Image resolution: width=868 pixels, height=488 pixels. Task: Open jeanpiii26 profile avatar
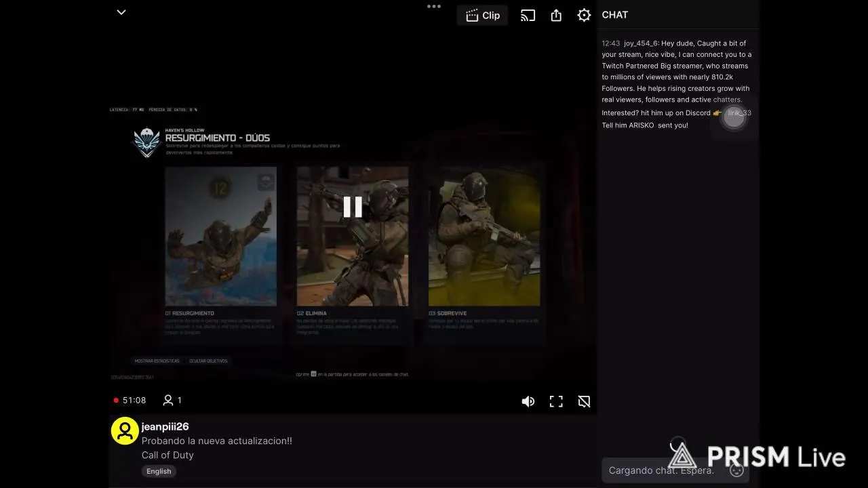point(125,431)
